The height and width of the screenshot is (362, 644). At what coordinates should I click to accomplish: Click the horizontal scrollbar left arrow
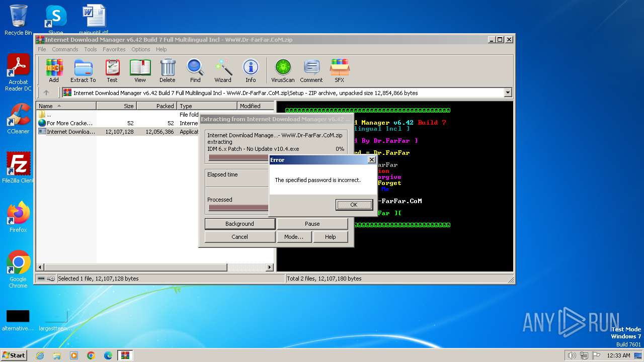pyautogui.click(x=41, y=267)
